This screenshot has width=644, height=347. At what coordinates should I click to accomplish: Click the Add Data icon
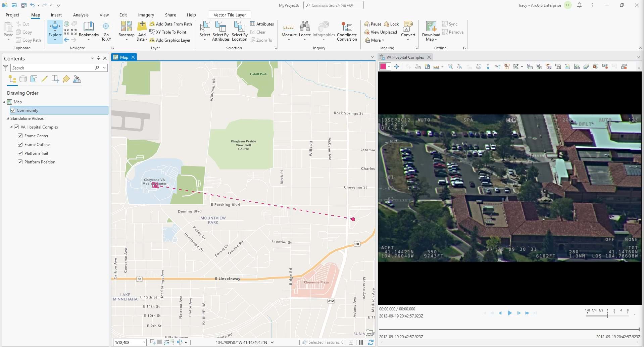tap(142, 26)
